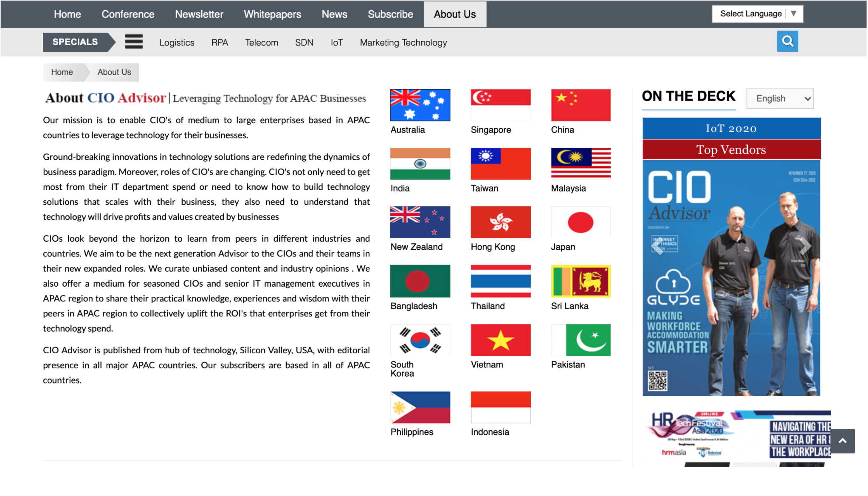Open the Logistics category link
The width and height of the screenshot is (868, 496).
[177, 42]
